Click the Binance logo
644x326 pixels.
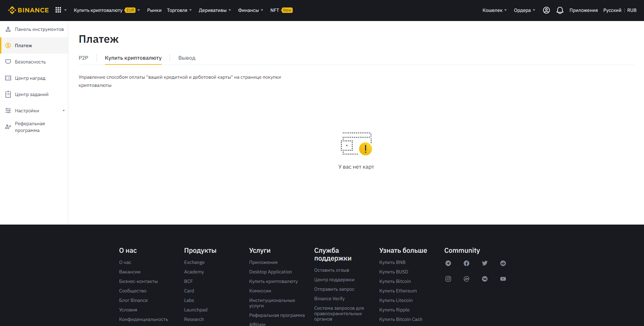(x=28, y=10)
